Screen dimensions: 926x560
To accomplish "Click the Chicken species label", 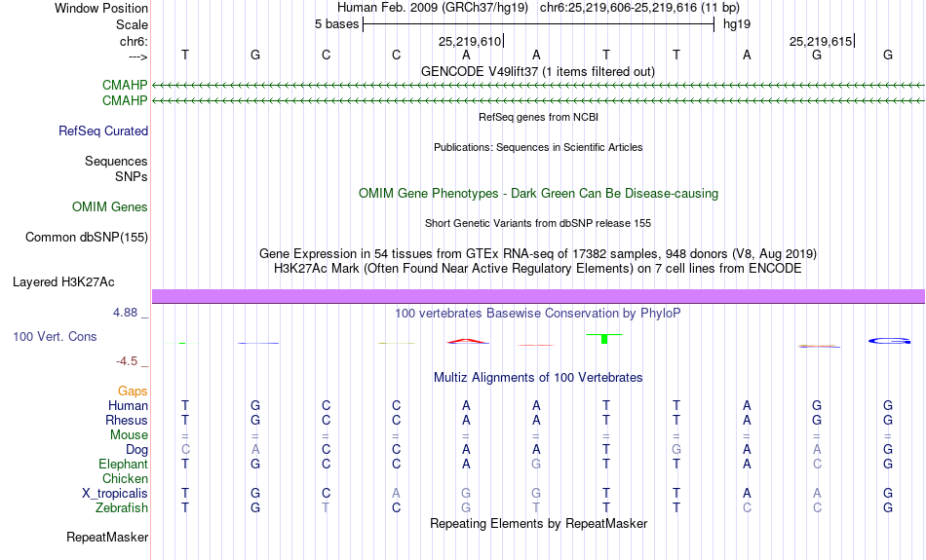I will (125, 479).
